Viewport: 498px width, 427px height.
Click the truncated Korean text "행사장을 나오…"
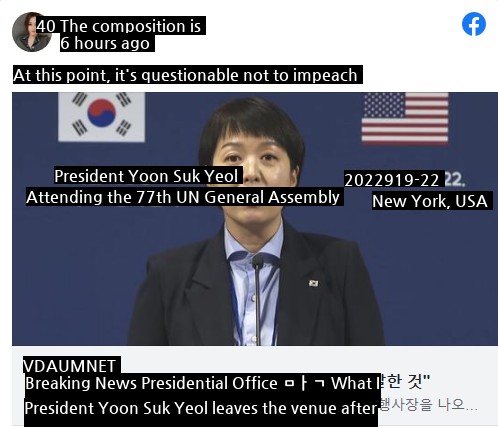(x=430, y=406)
